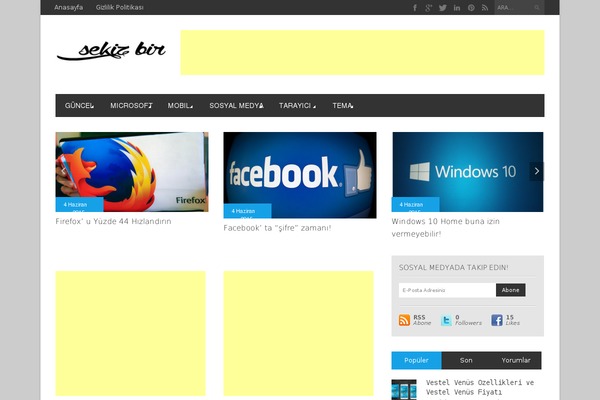600x400 pixels.
Task: Open the Facebook article thumbnail
Action: (300, 175)
